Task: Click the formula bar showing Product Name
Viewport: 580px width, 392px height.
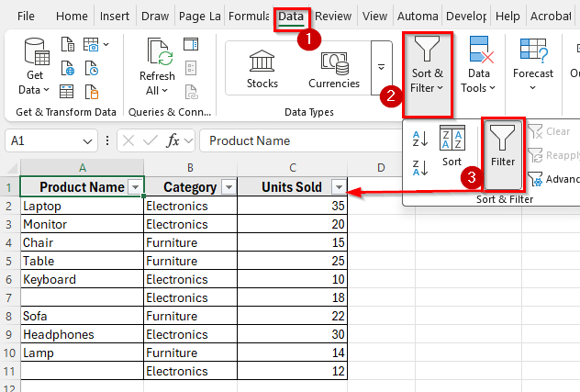Action: click(x=299, y=140)
